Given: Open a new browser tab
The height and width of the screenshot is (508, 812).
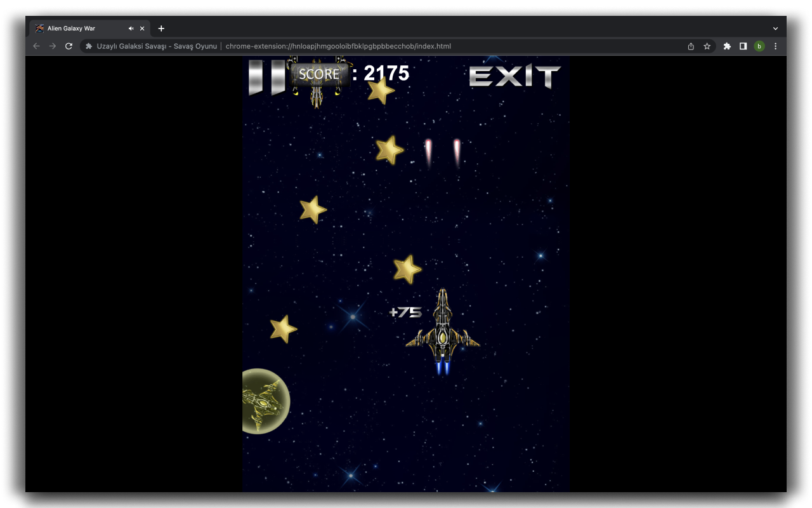Looking at the screenshot, I should tap(161, 28).
